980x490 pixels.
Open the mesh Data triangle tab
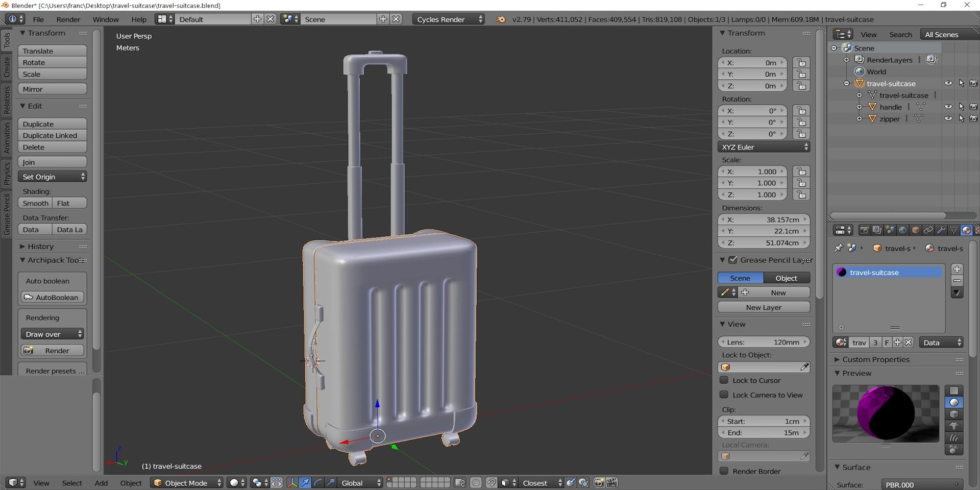[953, 230]
